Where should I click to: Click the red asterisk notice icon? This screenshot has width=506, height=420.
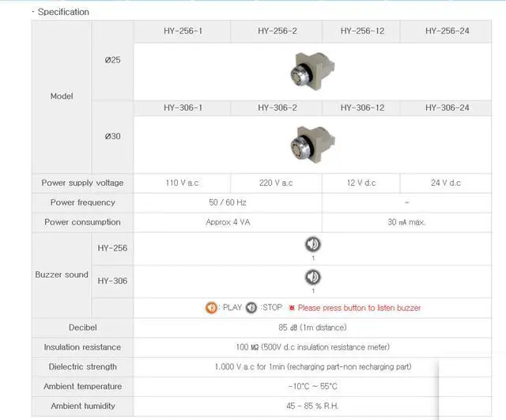pyautogui.click(x=291, y=308)
